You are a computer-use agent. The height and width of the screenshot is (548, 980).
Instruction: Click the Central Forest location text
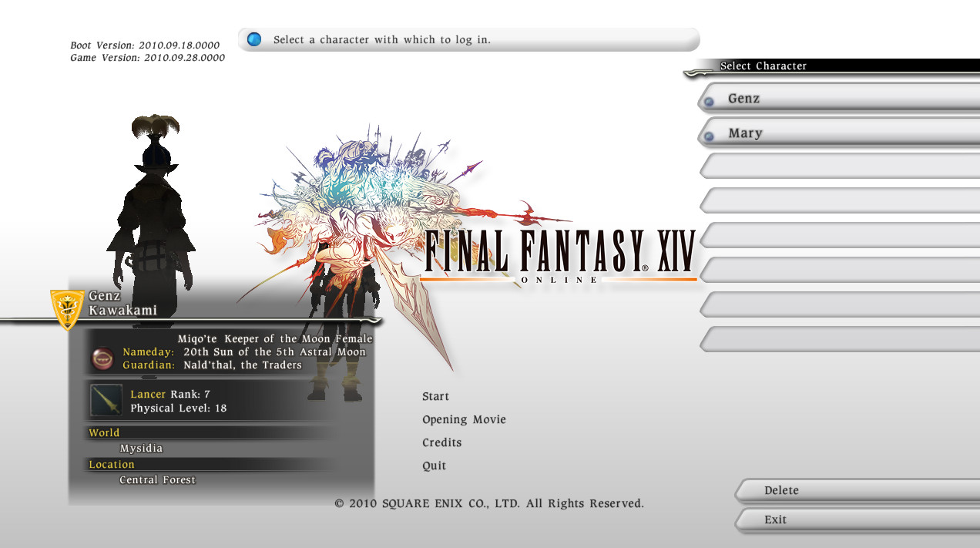point(157,480)
